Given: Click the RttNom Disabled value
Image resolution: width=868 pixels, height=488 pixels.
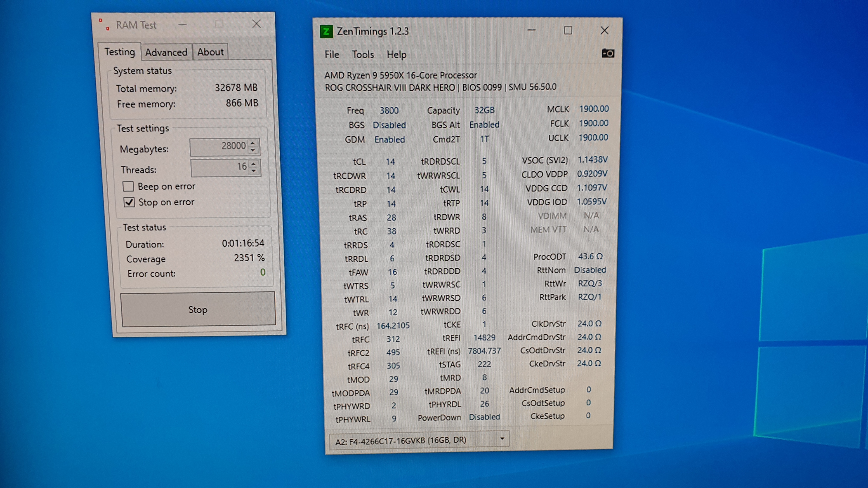Looking at the screenshot, I should [x=590, y=270].
